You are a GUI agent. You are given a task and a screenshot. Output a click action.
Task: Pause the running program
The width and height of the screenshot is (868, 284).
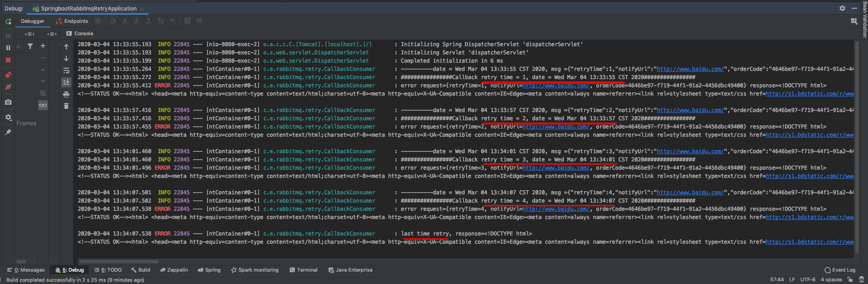[x=8, y=48]
